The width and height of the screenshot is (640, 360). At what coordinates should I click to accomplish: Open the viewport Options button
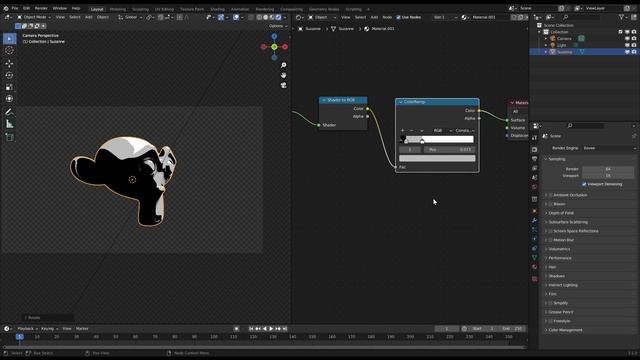pyautogui.click(x=278, y=26)
